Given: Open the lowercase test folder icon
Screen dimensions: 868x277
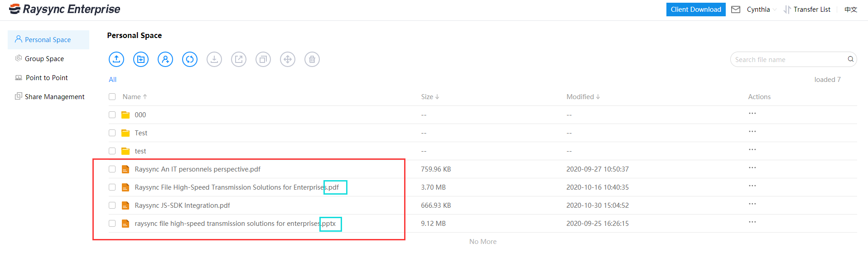Looking at the screenshot, I should click(125, 151).
